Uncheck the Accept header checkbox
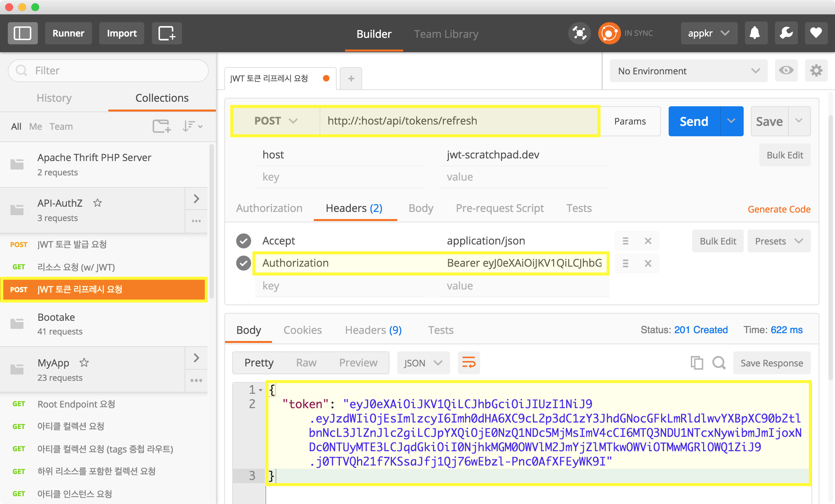The height and width of the screenshot is (504, 835). (243, 241)
